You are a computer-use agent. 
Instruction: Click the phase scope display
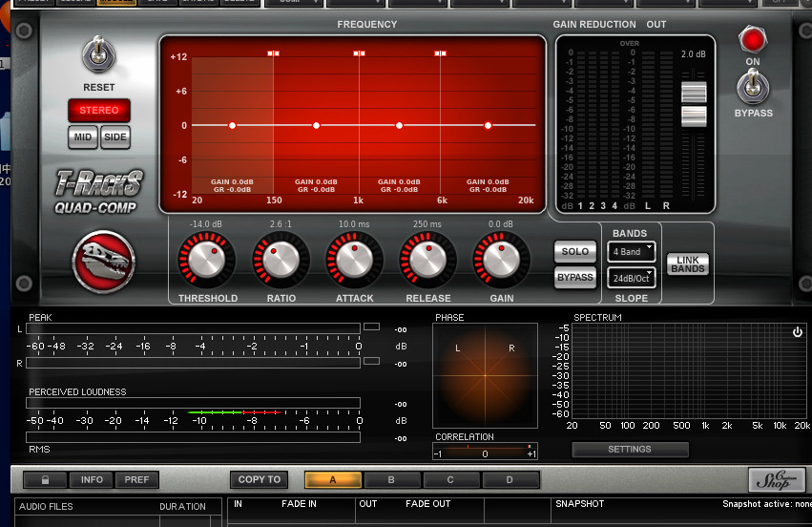click(x=485, y=376)
